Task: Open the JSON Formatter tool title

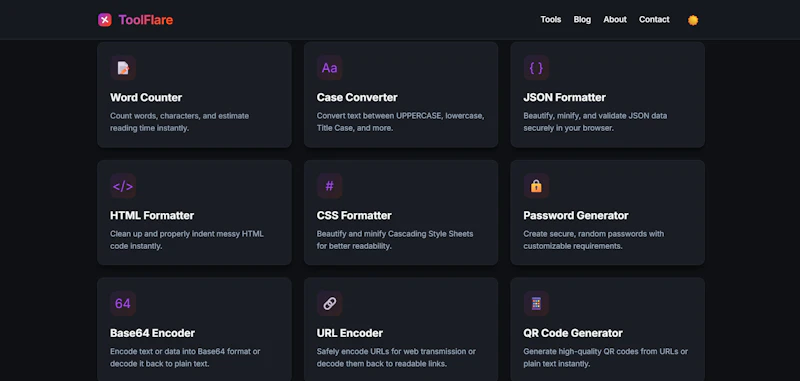Action: [x=564, y=97]
